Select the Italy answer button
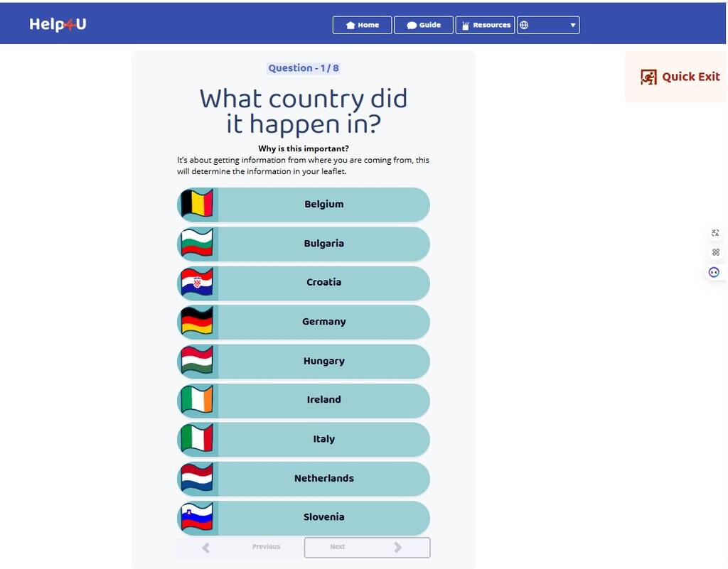The image size is (728, 569). pos(323,439)
